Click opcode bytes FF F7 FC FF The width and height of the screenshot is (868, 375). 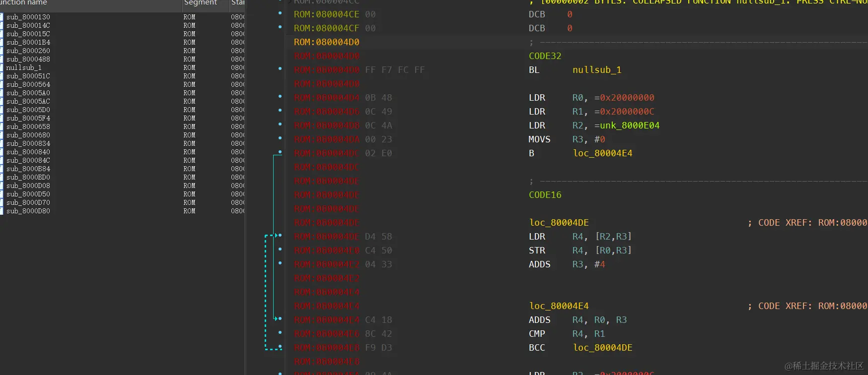pyautogui.click(x=395, y=70)
